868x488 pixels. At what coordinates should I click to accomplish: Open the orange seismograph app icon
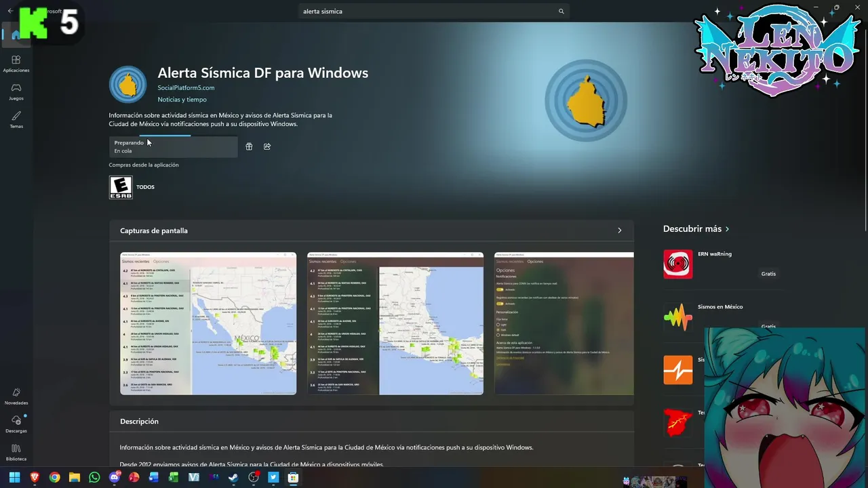pyautogui.click(x=678, y=370)
